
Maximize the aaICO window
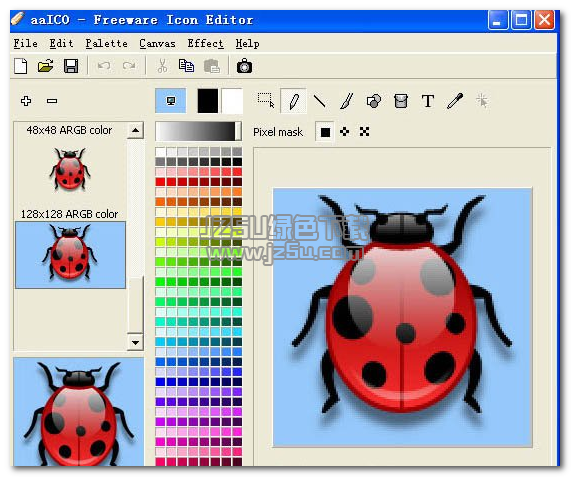(521, 20)
